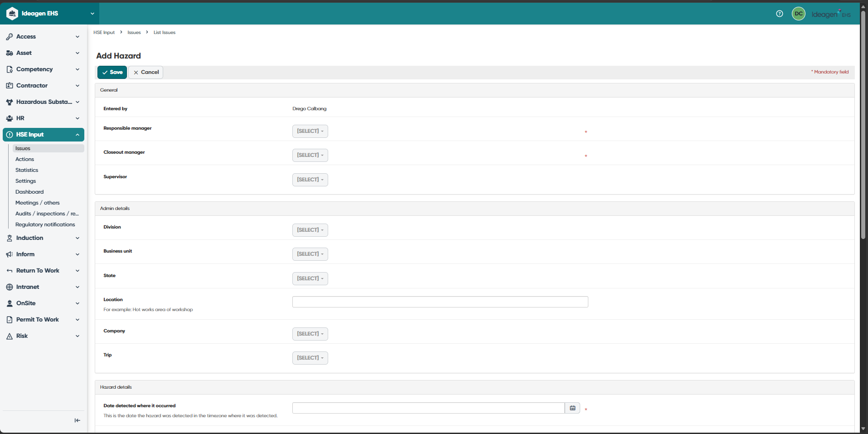Screen dimensions: 868x434
Task: Open the DC user avatar menu
Action: tap(799, 14)
